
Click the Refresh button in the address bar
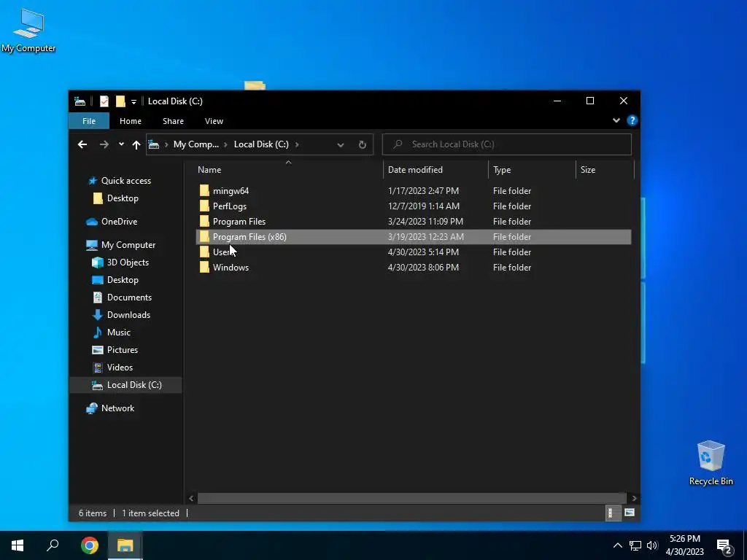coord(362,144)
